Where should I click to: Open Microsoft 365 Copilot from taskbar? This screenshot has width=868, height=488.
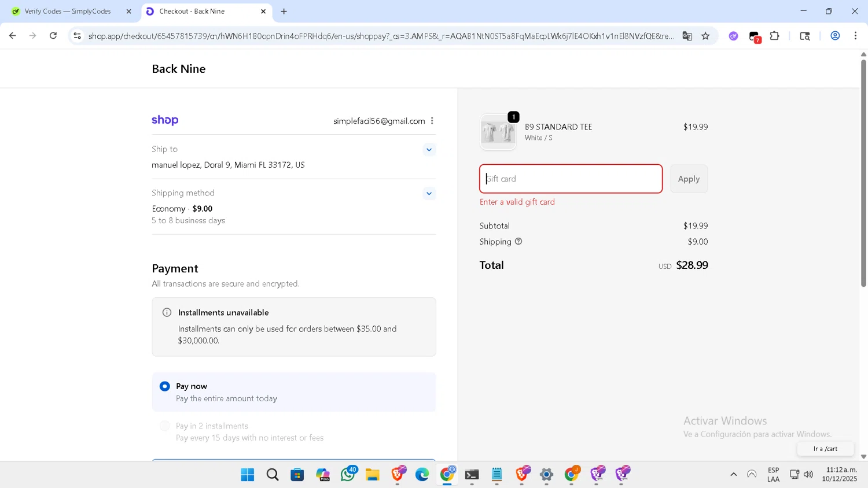click(x=323, y=475)
